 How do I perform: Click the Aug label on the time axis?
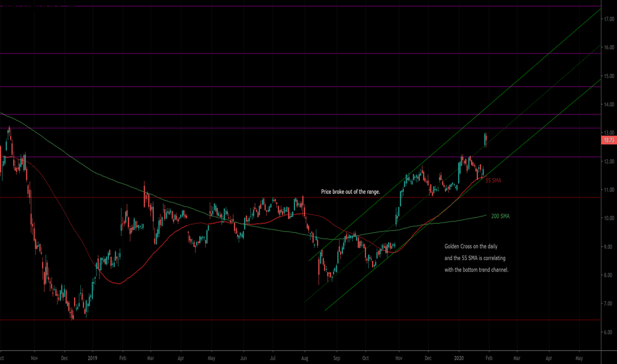pyautogui.click(x=305, y=358)
